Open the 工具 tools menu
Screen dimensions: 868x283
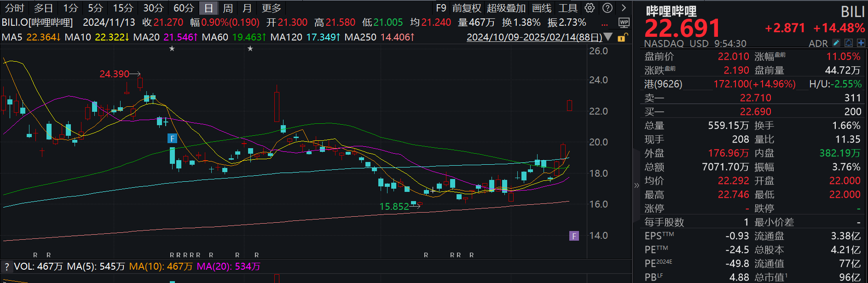coord(567,8)
